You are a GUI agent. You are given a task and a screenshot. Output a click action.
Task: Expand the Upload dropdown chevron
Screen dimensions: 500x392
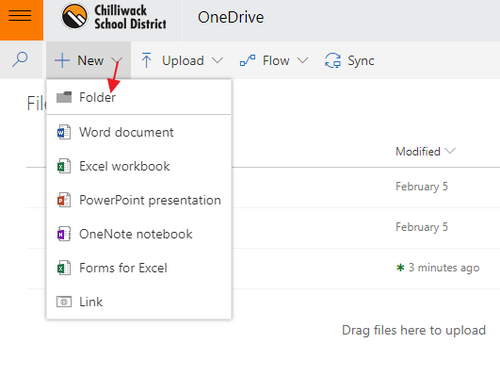(x=217, y=60)
